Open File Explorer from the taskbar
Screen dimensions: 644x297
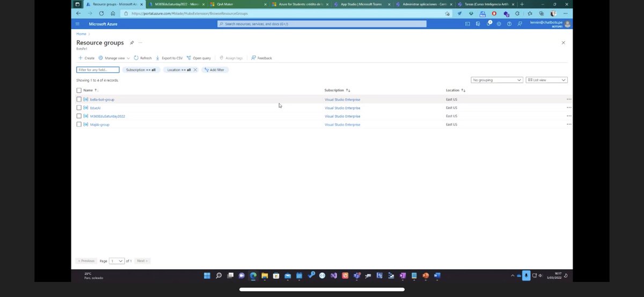click(x=265, y=276)
